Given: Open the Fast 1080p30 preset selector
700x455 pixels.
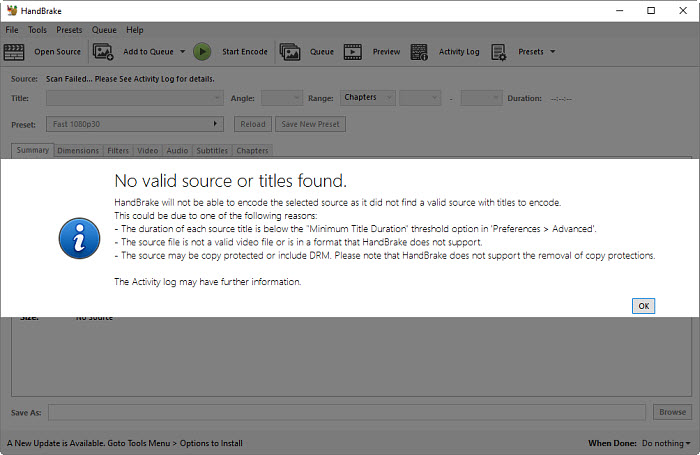Looking at the screenshot, I should point(135,124).
